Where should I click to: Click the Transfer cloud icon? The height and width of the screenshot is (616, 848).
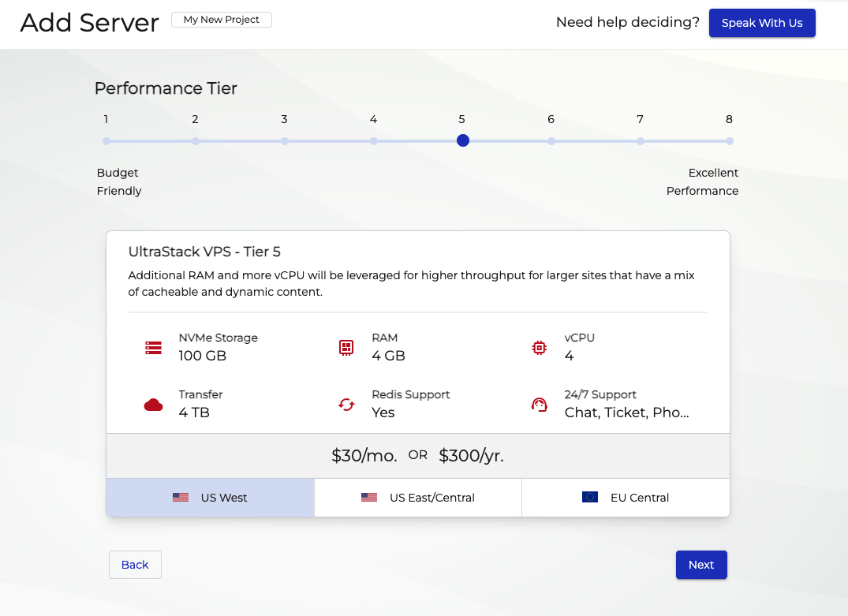pyautogui.click(x=153, y=405)
